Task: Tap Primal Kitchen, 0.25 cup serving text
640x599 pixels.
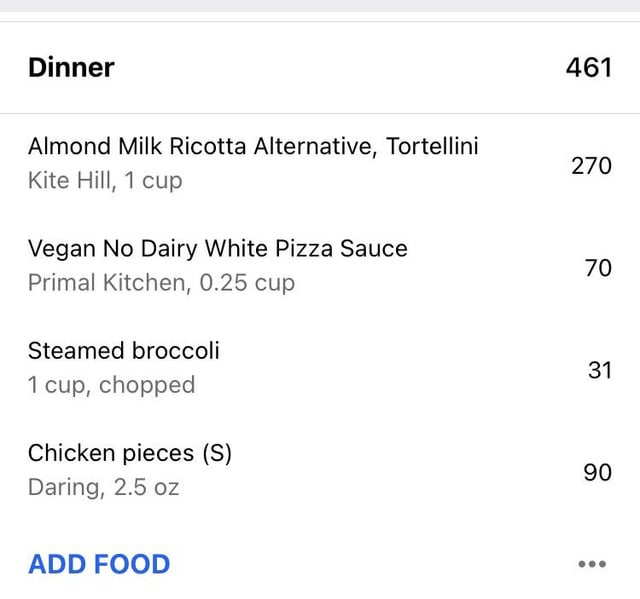Action: pos(161,283)
